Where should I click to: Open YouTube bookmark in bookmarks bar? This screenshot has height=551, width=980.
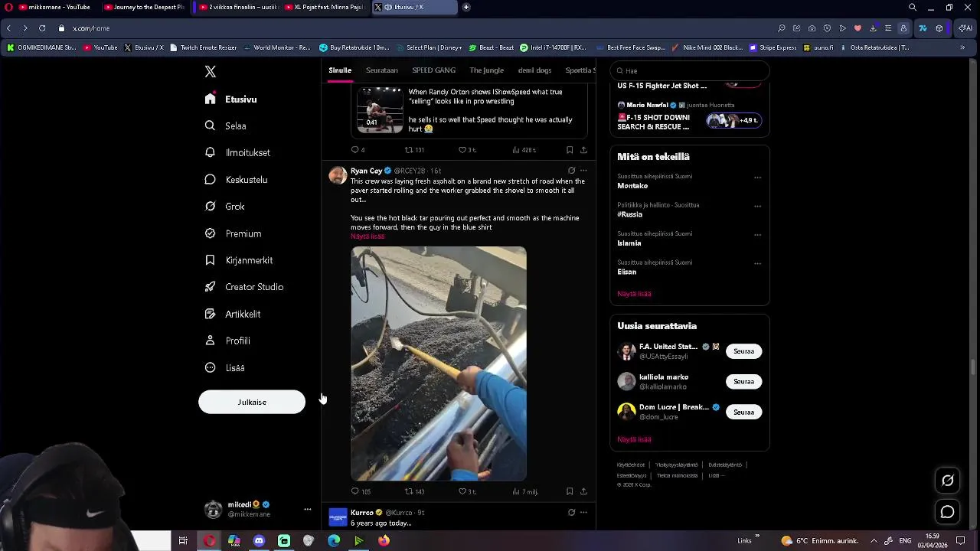pyautogui.click(x=100, y=47)
